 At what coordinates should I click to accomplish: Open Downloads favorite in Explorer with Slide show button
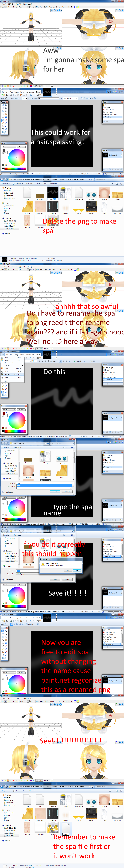pos(9,193)
